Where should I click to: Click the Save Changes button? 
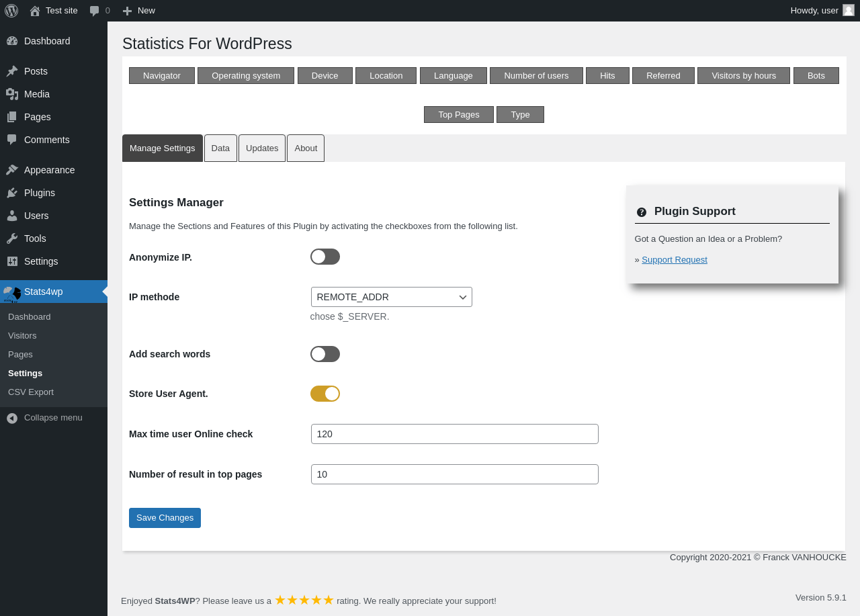165,518
